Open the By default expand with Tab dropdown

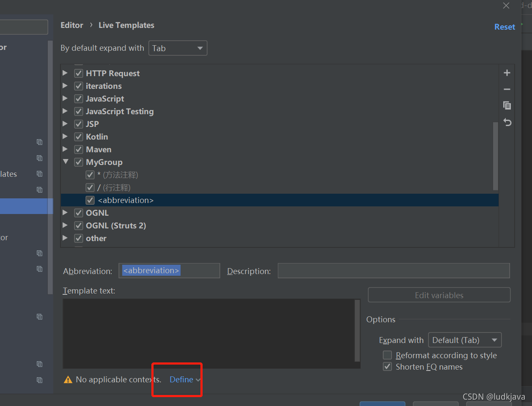click(x=178, y=48)
